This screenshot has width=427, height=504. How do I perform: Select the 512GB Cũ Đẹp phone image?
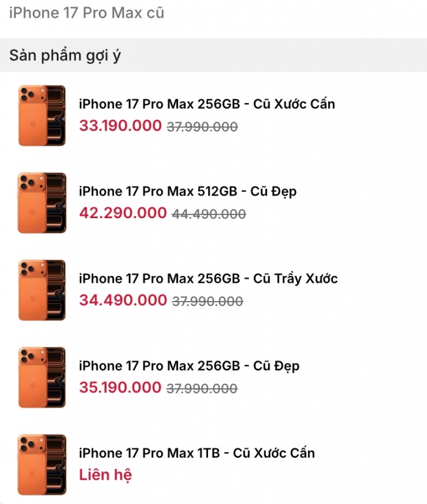pos(41,203)
